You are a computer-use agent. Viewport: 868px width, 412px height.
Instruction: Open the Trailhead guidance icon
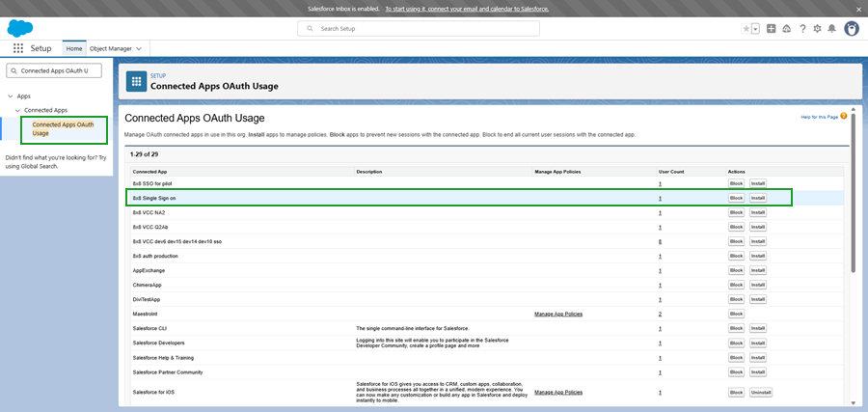[x=787, y=29]
